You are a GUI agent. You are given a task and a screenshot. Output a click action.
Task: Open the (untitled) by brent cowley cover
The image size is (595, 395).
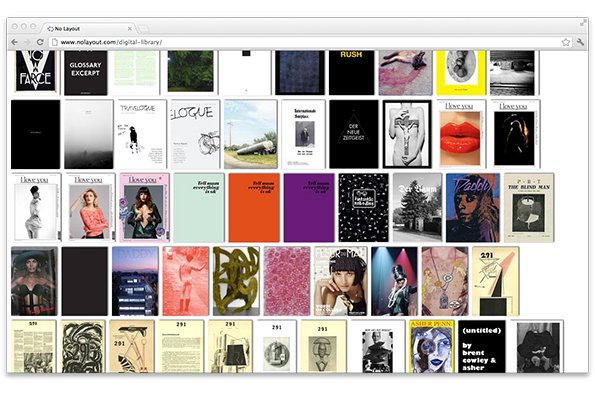tap(482, 346)
